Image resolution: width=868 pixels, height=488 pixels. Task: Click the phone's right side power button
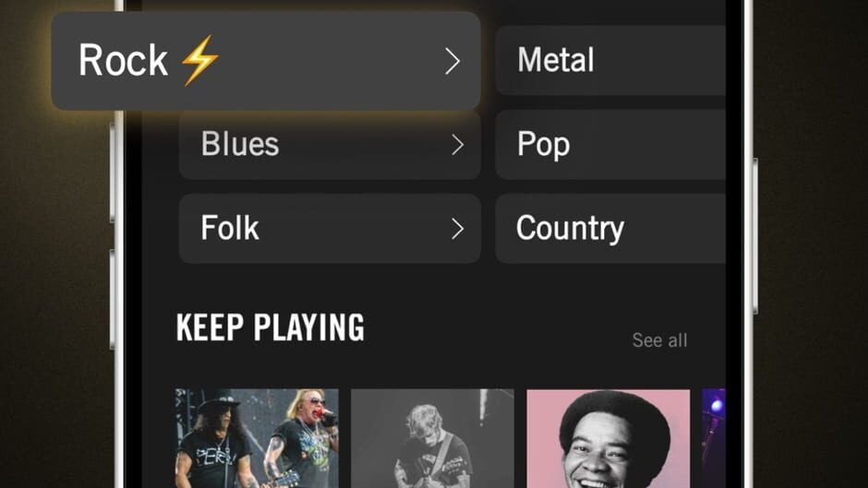click(x=755, y=236)
